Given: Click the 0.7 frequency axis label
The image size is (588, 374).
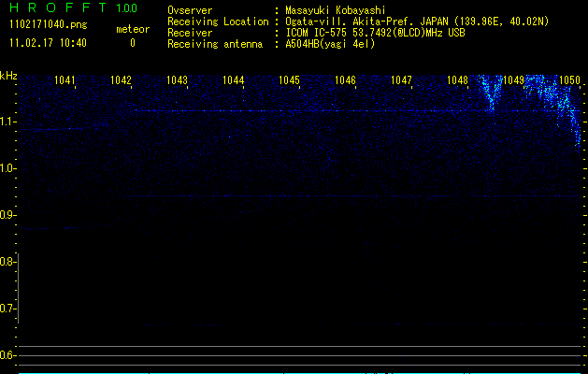Looking at the screenshot, I should (x=7, y=309).
